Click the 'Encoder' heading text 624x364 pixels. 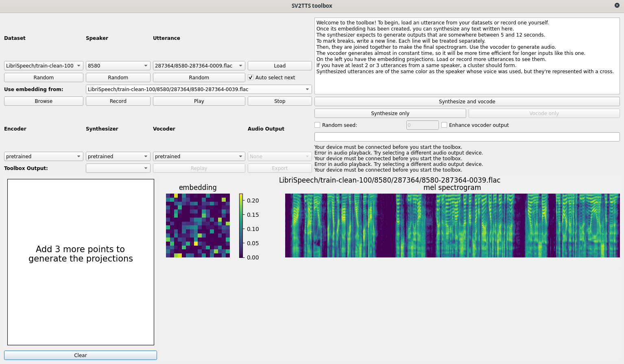pyautogui.click(x=15, y=129)
